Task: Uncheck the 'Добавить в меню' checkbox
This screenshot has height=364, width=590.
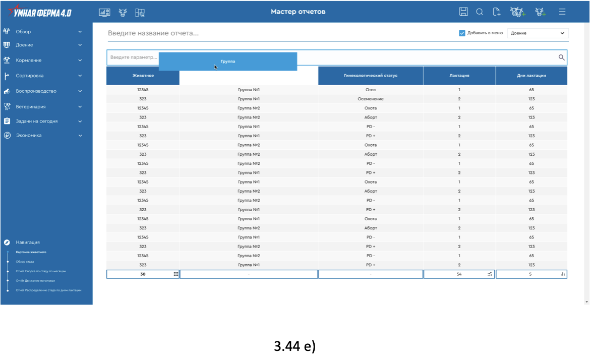Action: (462, 33)
